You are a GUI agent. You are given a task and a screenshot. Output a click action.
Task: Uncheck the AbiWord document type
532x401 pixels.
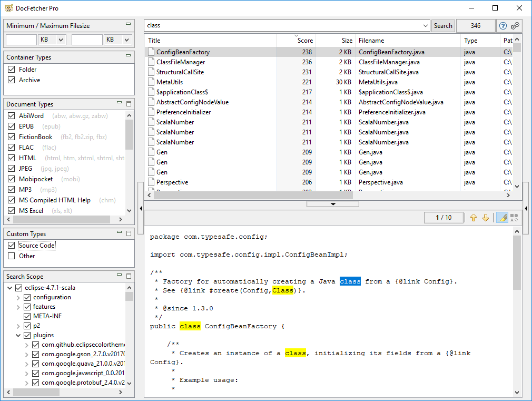[12, 116]
